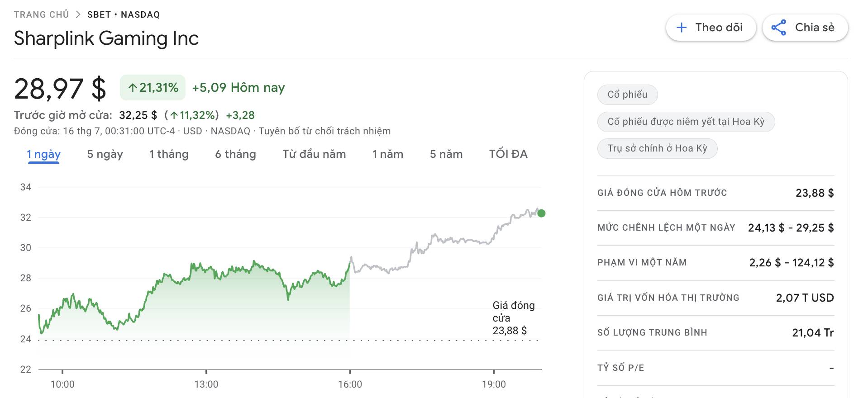Click the share icon in Chia sẻ button
Image resolution: width=868 pixels, height=398 pixels.
[x=778, y=28]
